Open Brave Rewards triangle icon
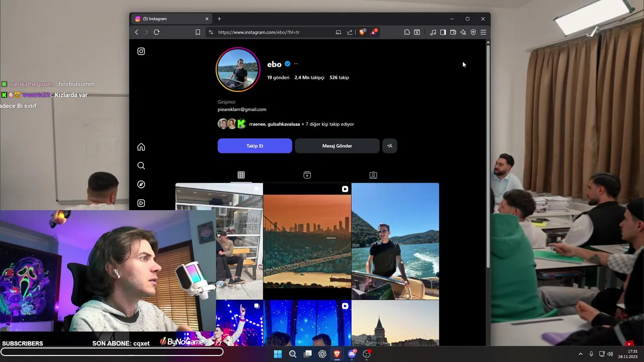This screenshot has width=644, height=362. (x=374, y=32)
